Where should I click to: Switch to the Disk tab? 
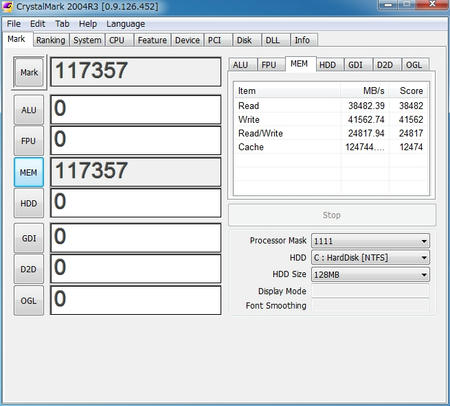pos(244,40)
